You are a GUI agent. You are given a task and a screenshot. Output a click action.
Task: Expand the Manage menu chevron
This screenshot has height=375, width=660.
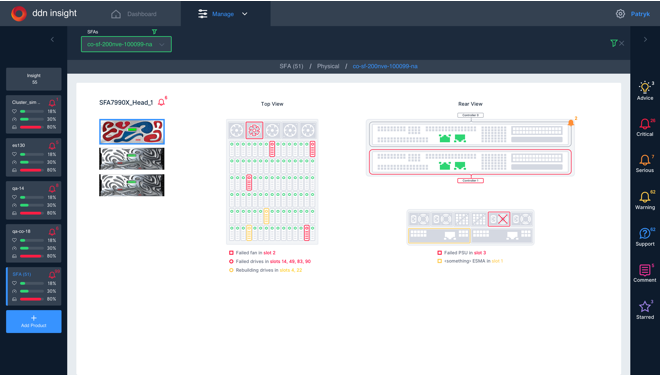(x=245, y=14)
